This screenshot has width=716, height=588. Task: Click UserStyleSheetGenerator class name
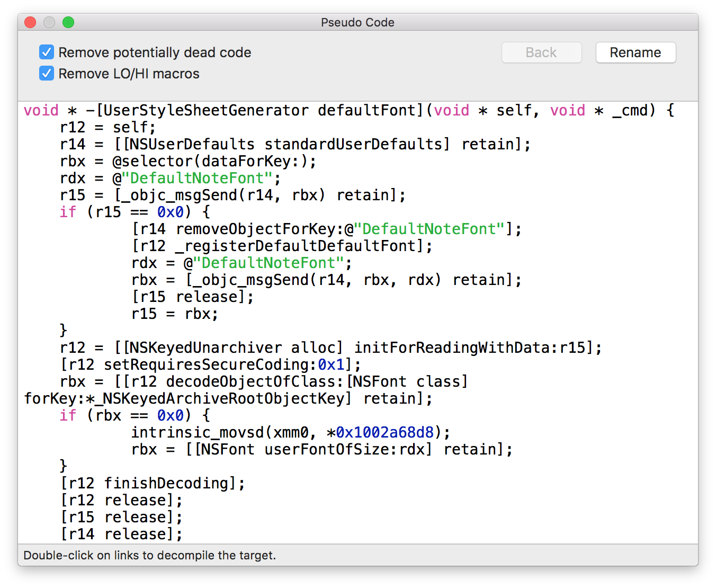(x=206, y=110)
